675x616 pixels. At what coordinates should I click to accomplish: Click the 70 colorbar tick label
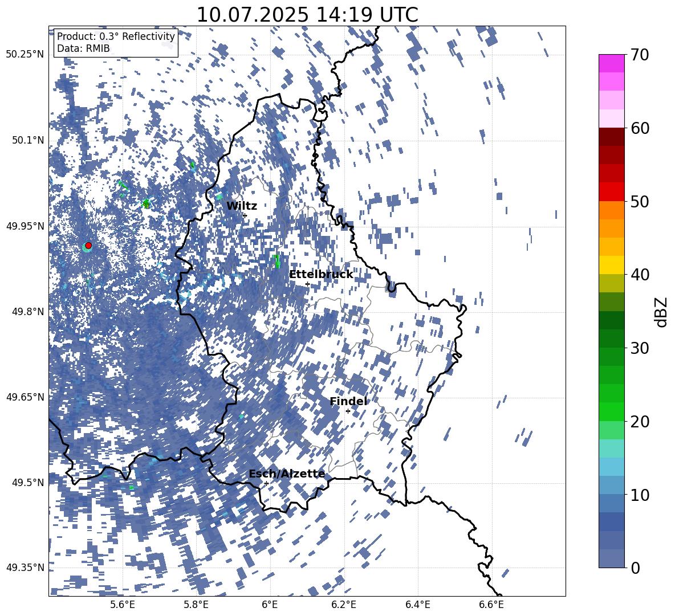point(640,55)
